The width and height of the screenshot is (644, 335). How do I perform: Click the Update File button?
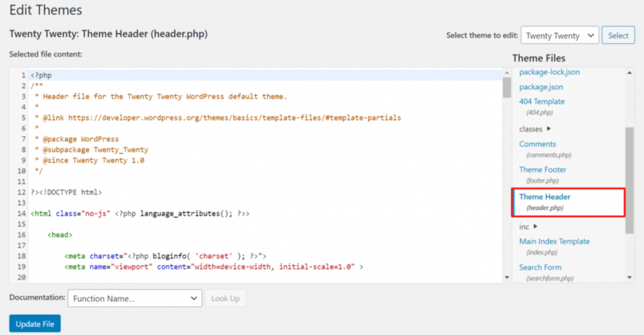[x=35, y=324]
